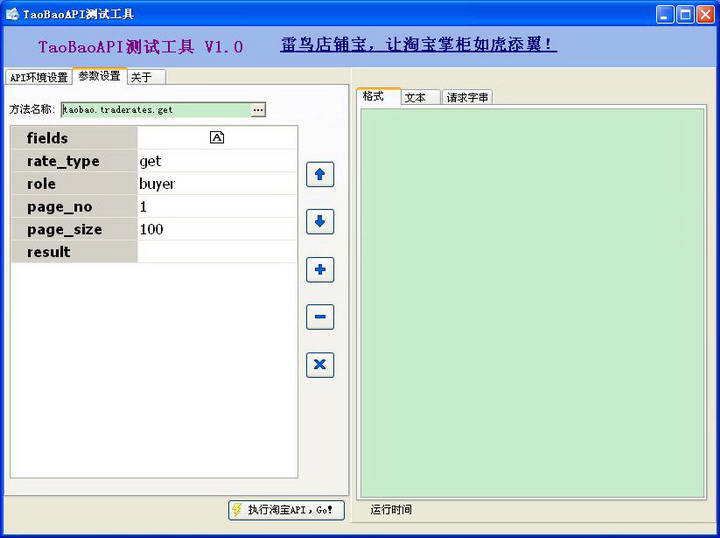Image resolution: width=720 pixels, height=538 pixels.
Task: Show the 请求字串 tab
Action: point(467,97)
